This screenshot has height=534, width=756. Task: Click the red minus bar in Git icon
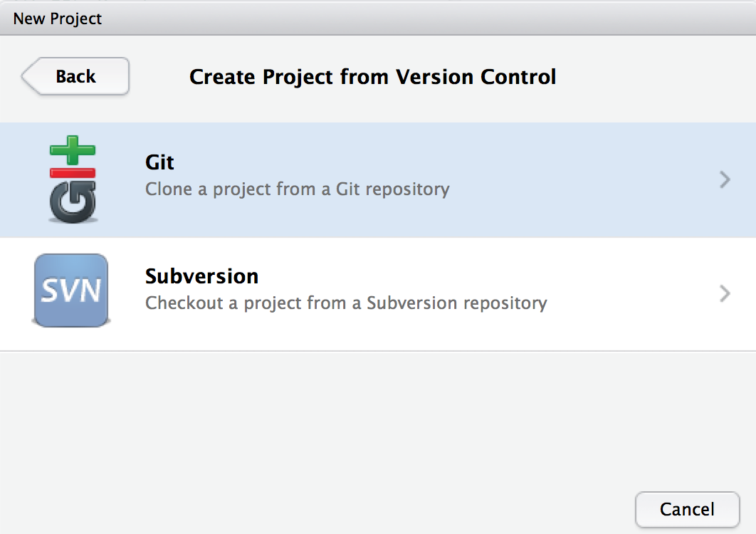pos(73,173)
